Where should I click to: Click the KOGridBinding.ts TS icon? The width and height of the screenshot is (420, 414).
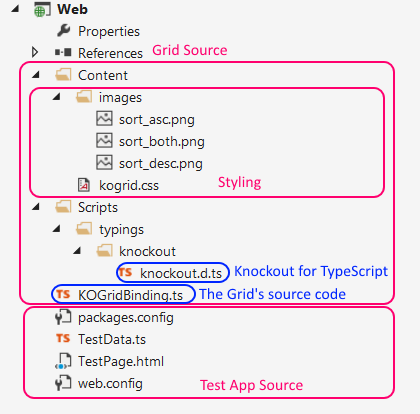[63, 294]
